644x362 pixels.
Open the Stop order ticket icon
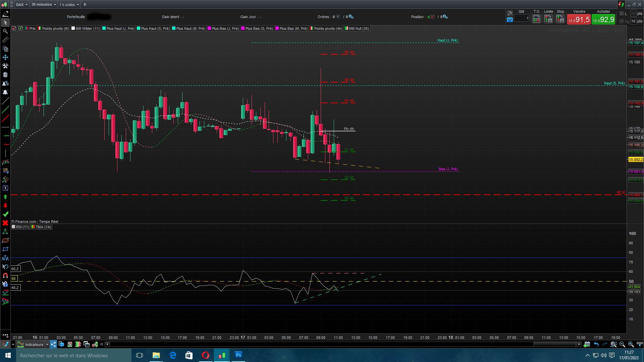pos(560,19)
